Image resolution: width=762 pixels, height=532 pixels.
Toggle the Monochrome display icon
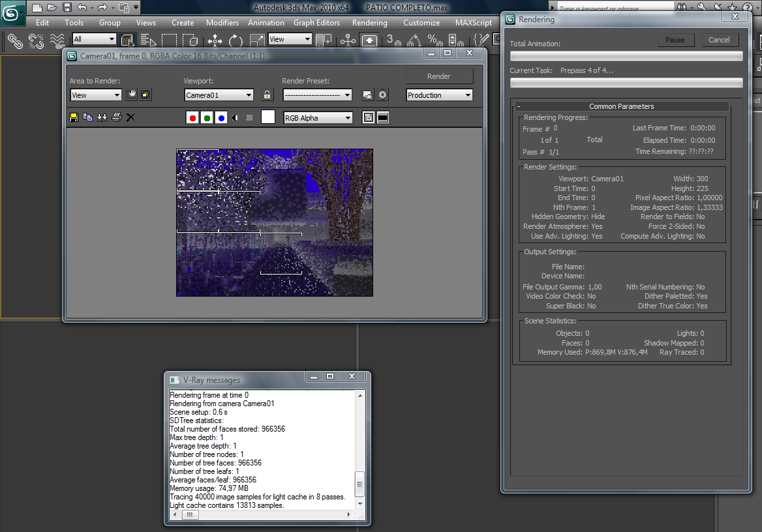(249, 117)
